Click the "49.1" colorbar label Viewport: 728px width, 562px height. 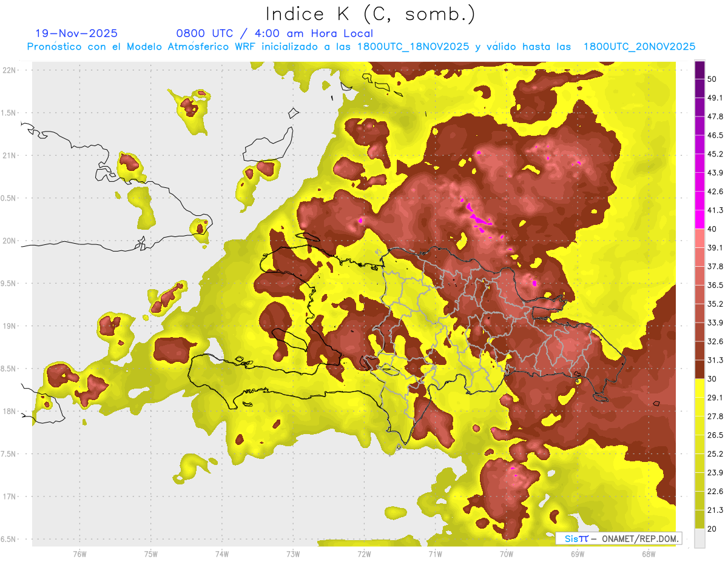(x=715, y=98)
